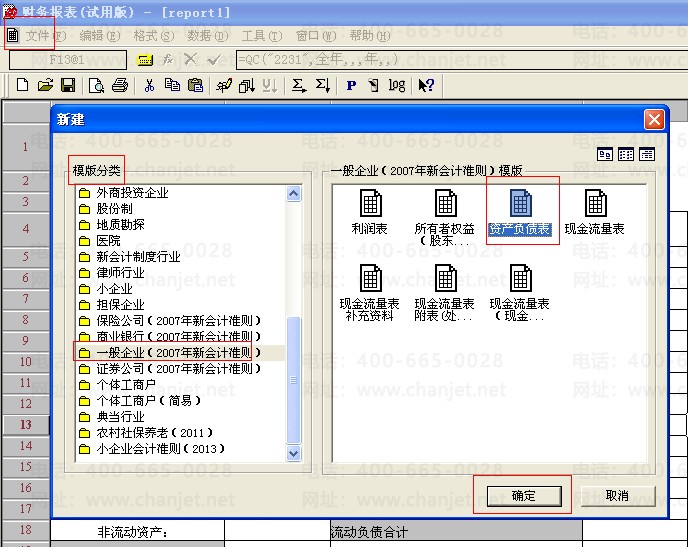Switch to list details view

[647, 154]
